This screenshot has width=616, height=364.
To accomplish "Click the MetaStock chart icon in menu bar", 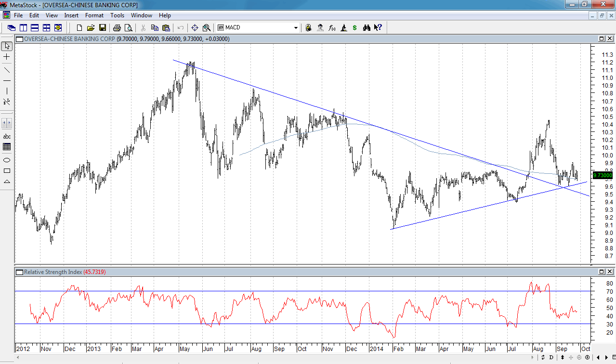I will pyautogui.click(x=6, y=15).
